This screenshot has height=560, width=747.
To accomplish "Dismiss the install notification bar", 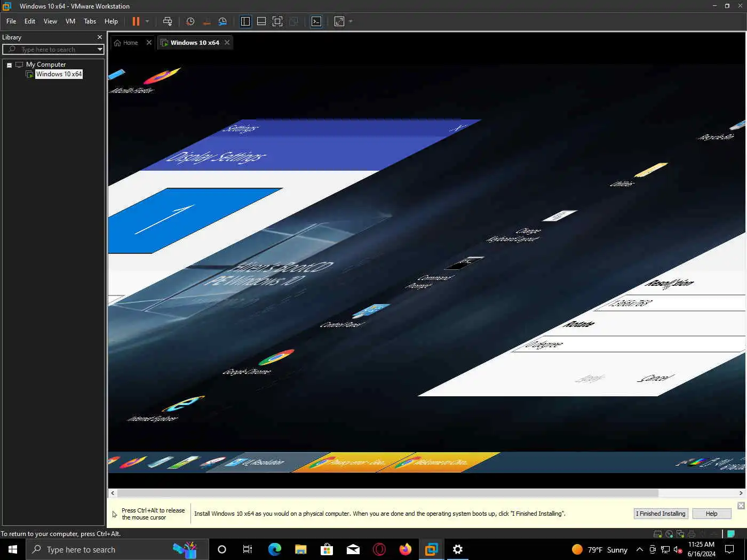I will [x=741, y=506].
